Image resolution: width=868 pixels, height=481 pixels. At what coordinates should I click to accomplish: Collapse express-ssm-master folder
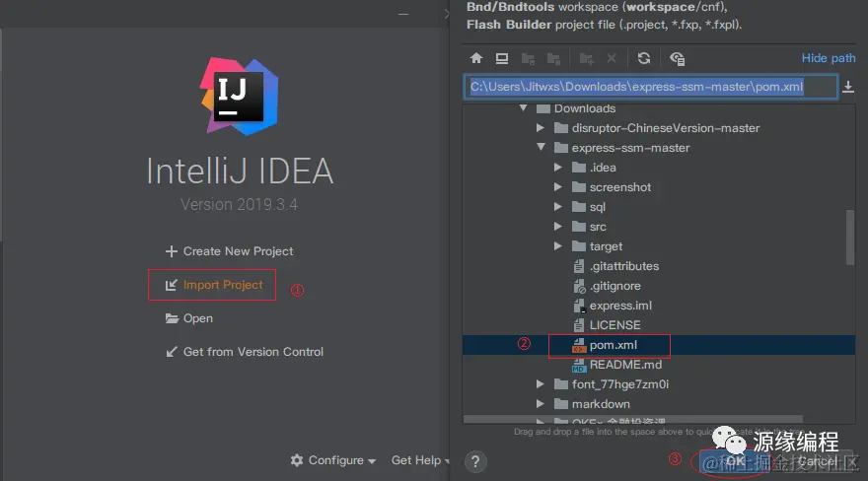[x=541, y=148]
